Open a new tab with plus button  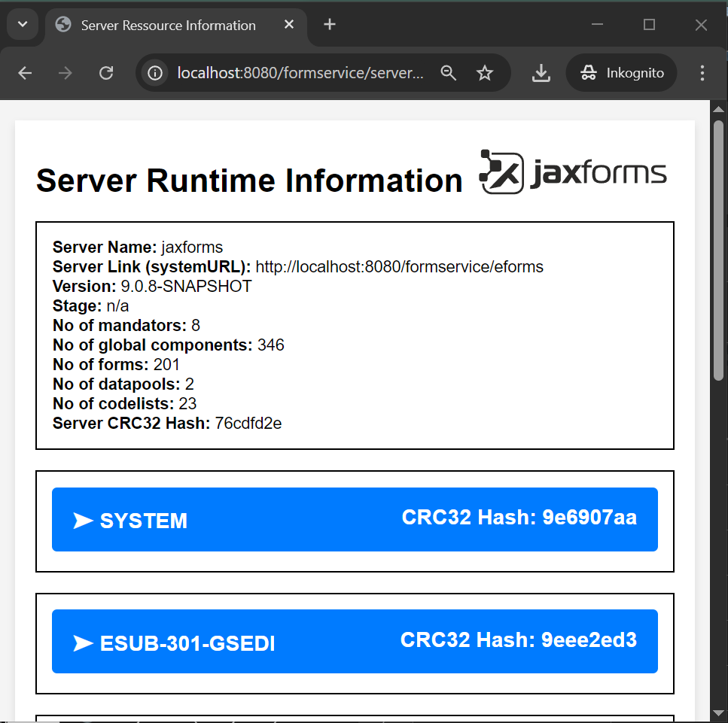click(x=329, y=25)
